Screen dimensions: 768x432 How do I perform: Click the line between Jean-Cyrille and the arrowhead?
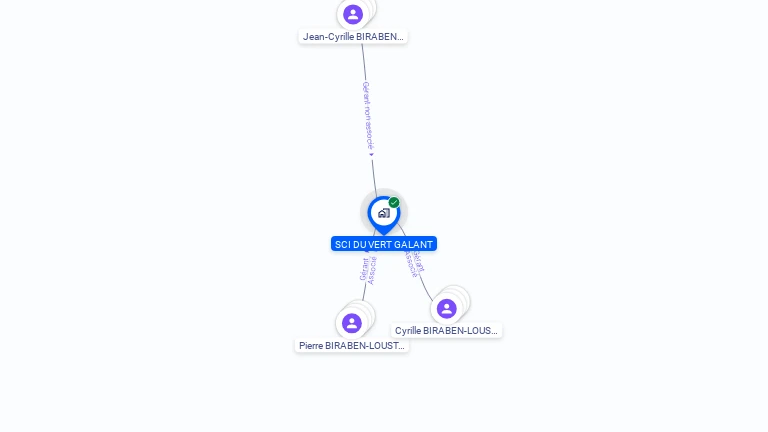(364, 62)
